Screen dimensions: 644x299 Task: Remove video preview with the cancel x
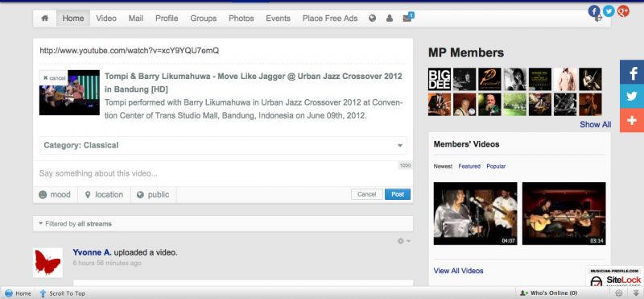point(54,77)
